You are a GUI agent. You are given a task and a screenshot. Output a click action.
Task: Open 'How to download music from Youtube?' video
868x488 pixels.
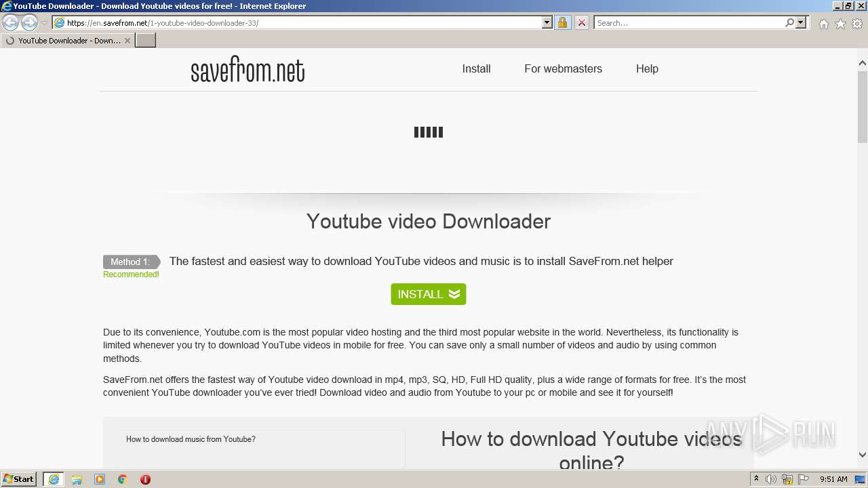[x=191, y=439]
